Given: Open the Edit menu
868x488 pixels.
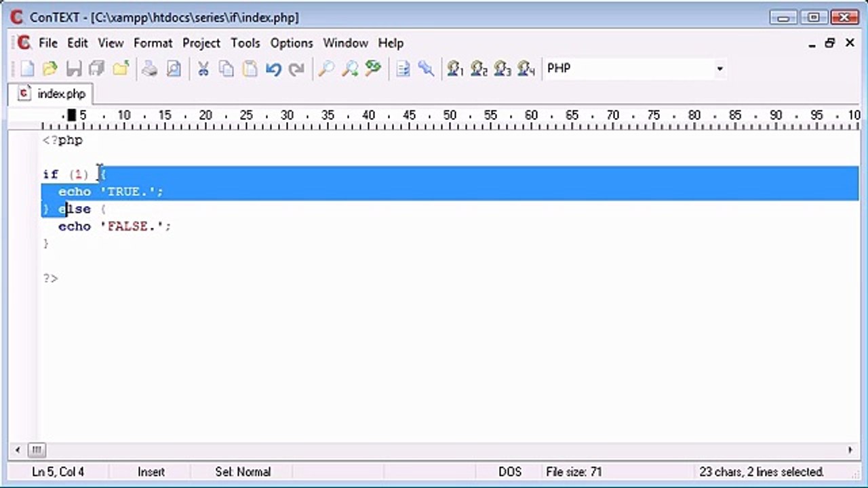Looking at the screenshot, I should coord(77,43).
